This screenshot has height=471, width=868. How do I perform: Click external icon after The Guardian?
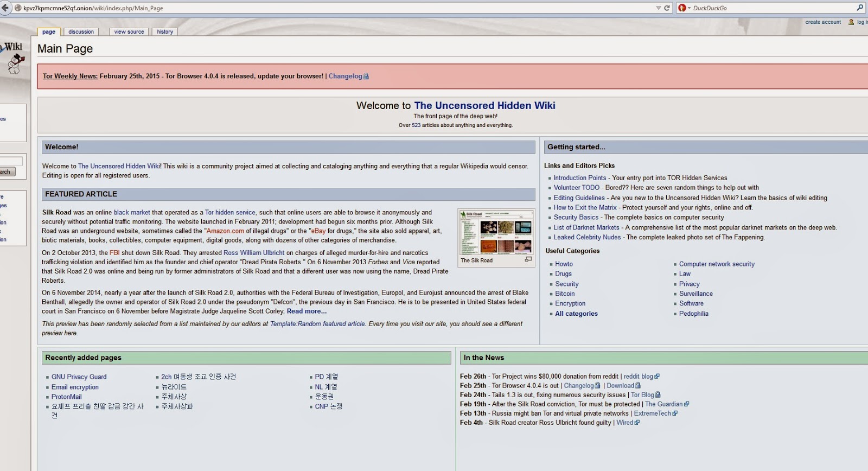[686, 404]
